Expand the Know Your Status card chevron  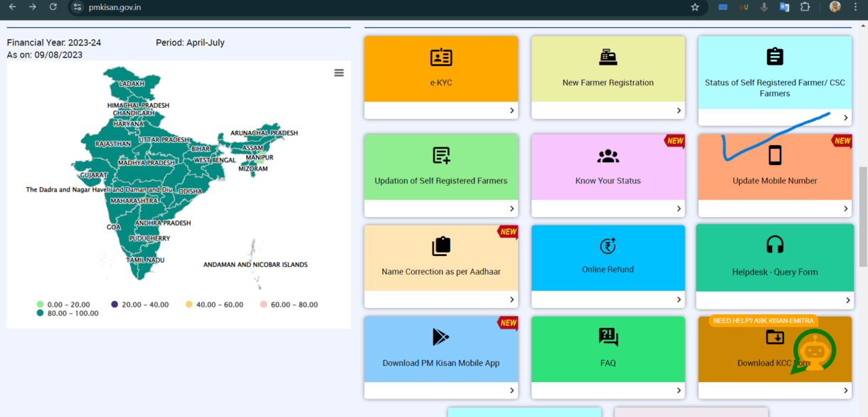tap(679, 208)
